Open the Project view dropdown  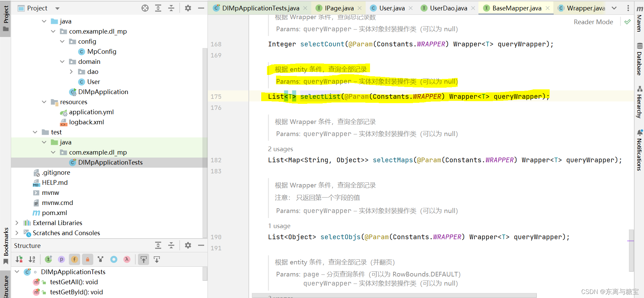(57, 8)
